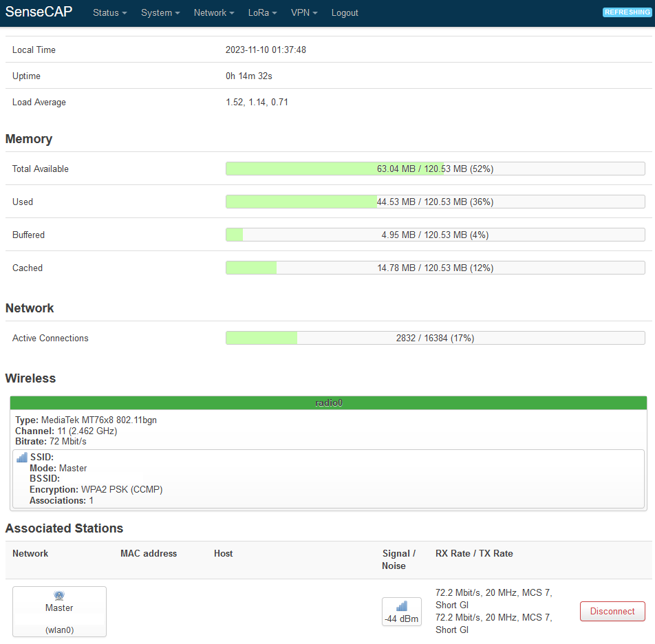This screenshot has width=655, height=644.
Task: Select the Master (wlan0) network badge
Action: pyautogui.click(x=59, y=612)
